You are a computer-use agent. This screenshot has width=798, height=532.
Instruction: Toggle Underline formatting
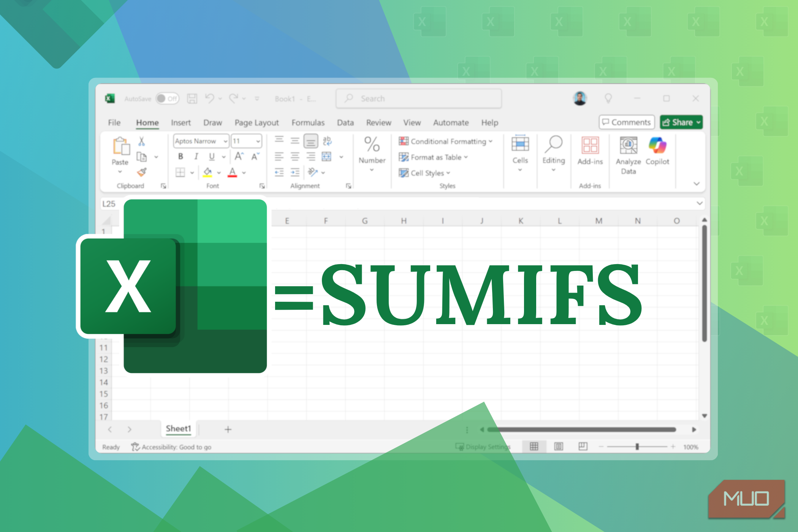[x=212, y=157]
